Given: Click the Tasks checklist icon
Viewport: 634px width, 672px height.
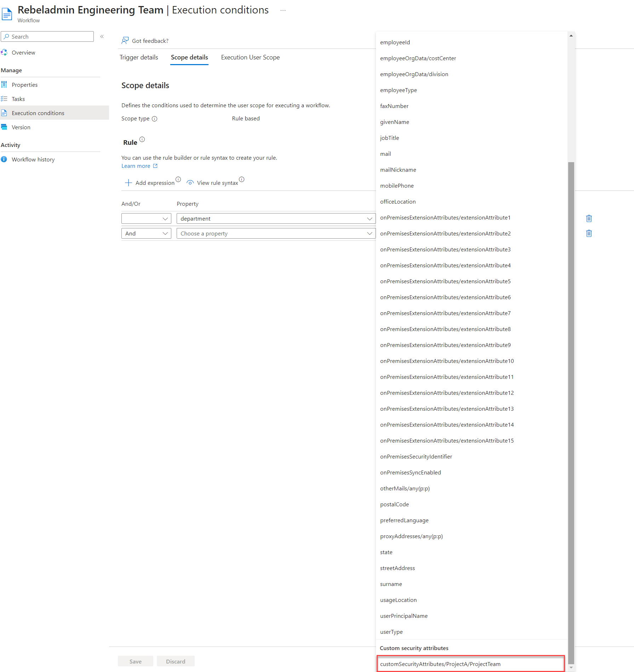Looking at the screenshot, I should pos(4,99).
